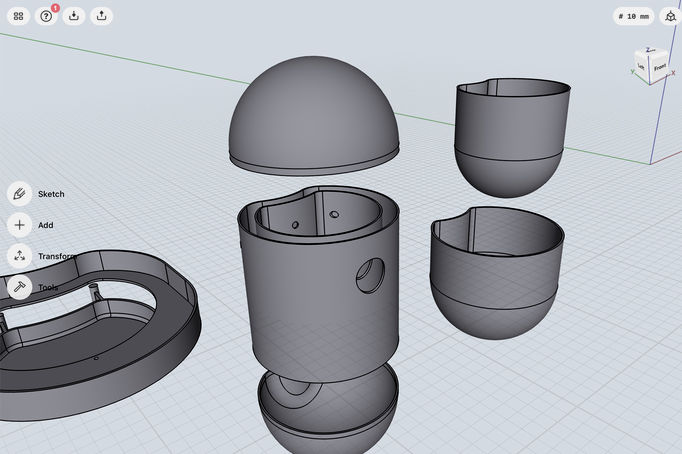Click the import download-arrow icon
The image size is (682, 454).
coord(74,16)
